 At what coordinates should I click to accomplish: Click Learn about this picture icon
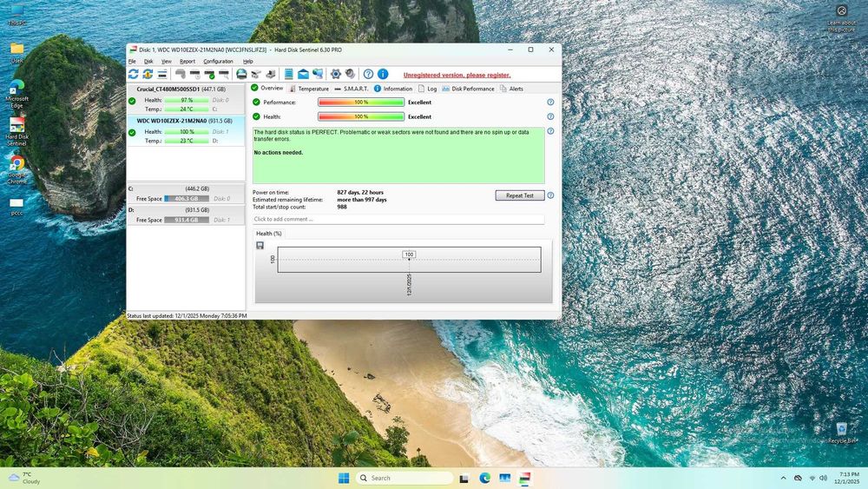pyautogui.click(x=841, y=18)
